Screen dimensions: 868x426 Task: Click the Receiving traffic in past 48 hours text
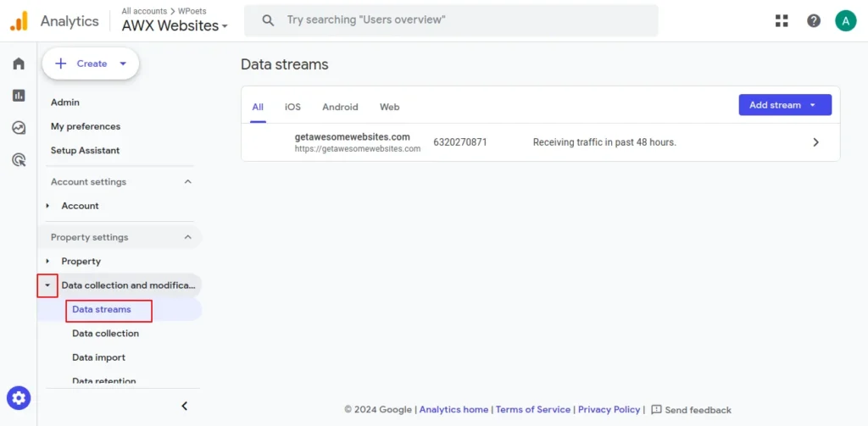click(x=604, y=142)
